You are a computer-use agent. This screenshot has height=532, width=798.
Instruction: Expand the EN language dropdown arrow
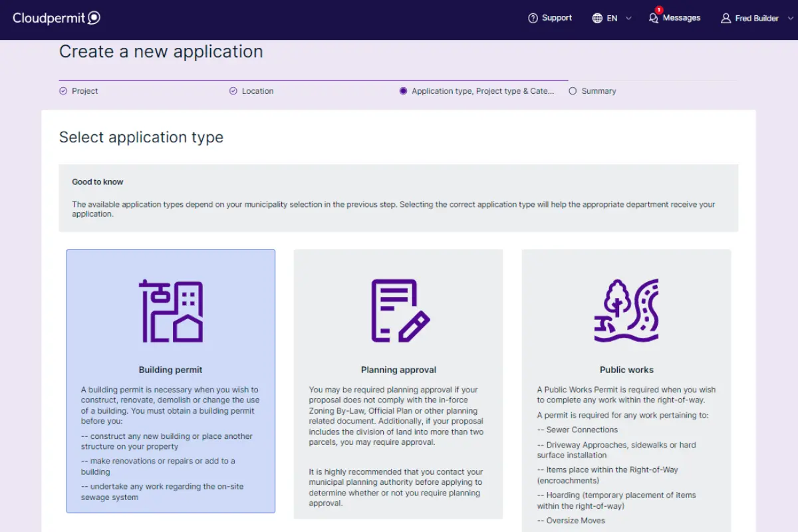628,19
